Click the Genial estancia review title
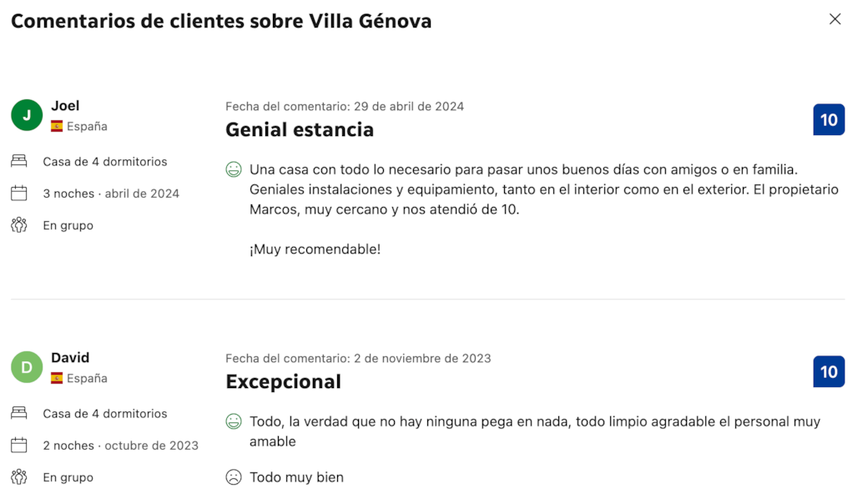Image resolution: width=868 pixels, height=499 pixels. (300, 129)
